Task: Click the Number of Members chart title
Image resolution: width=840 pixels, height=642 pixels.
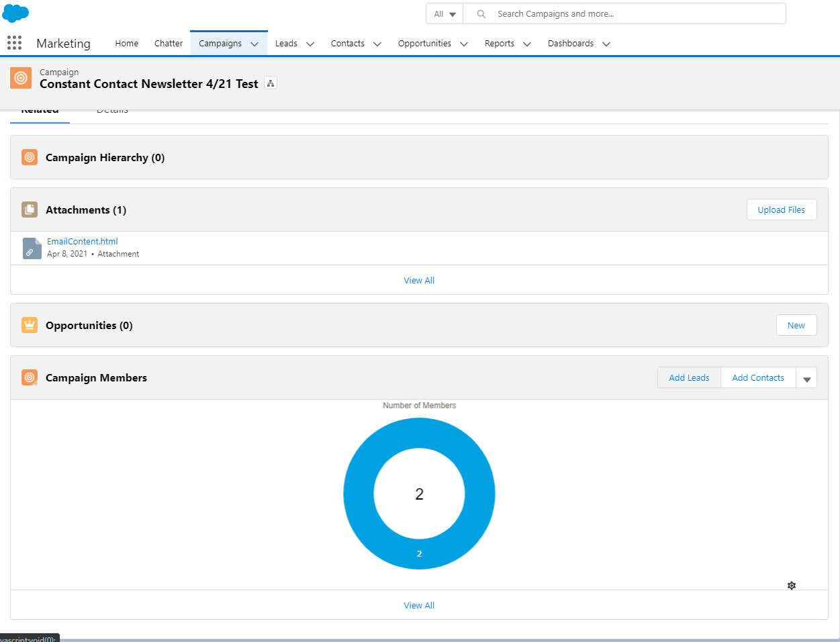Action: (x=419, y=406)
